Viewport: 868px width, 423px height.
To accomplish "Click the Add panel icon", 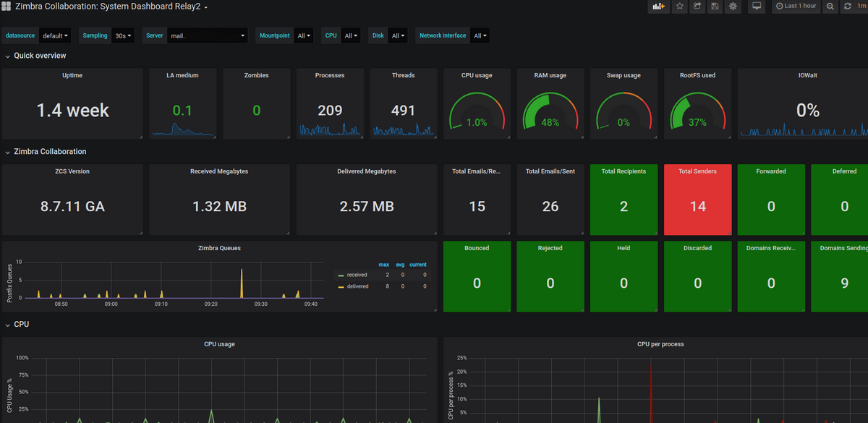I will [x=658, y=7].
